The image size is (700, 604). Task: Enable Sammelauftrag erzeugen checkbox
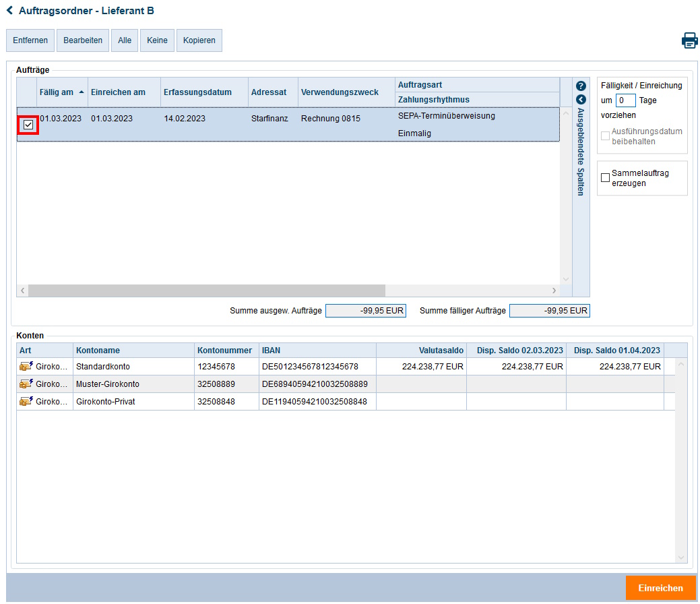[606, 178]
